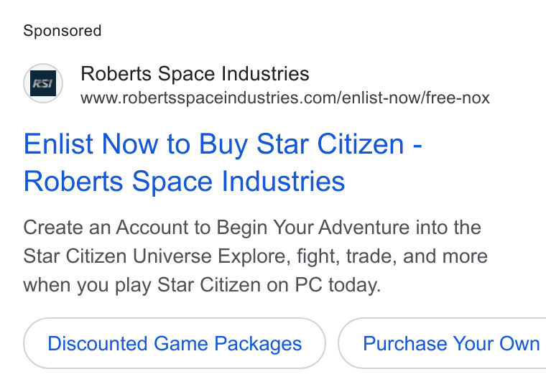
Task: Click the circular border around the RSI icon
Action: pos(43,83)
